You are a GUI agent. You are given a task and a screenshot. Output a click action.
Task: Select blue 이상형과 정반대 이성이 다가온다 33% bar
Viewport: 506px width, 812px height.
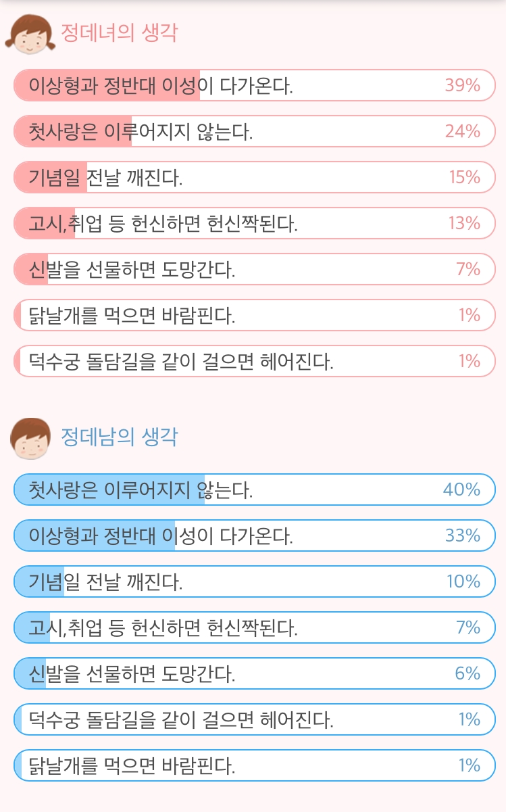[255, 535]
